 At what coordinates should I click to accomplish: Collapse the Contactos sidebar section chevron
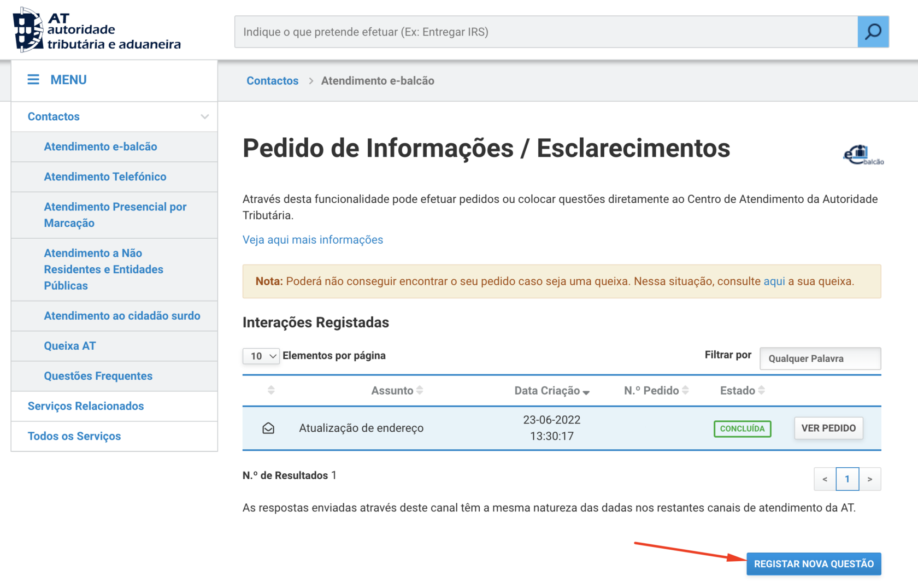point(204,117)
